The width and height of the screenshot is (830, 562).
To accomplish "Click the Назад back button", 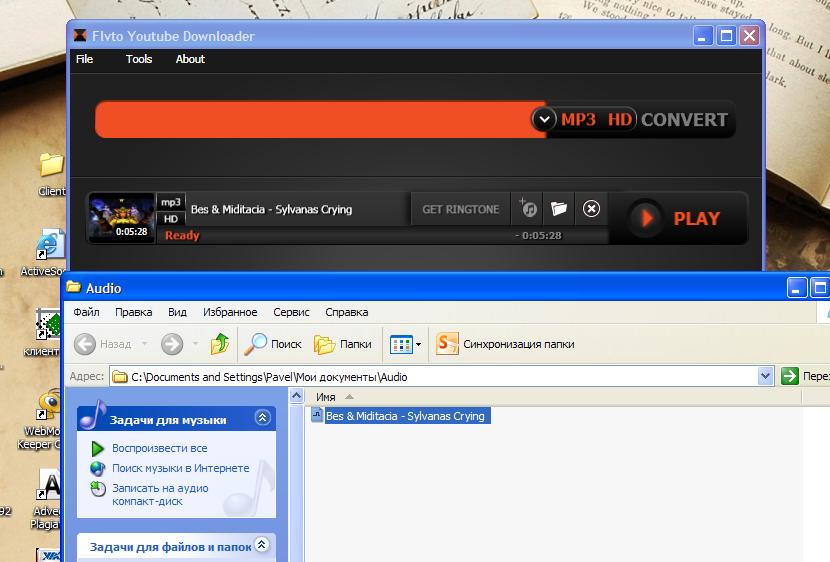I will click(103, 344).
